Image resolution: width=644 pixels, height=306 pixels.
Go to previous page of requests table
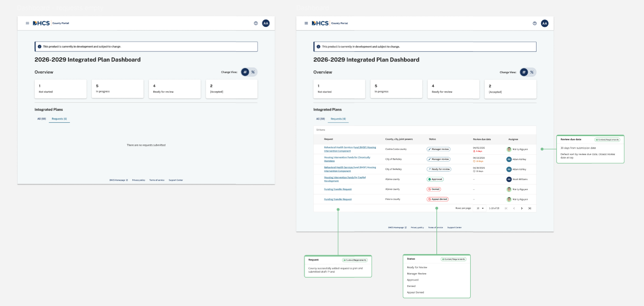pos(514,208)
